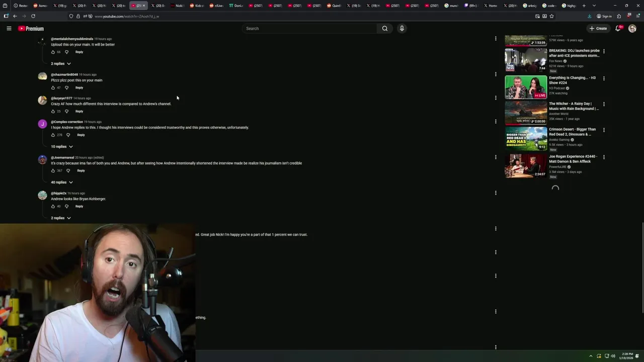Viewport: 644px width, 362px height.
Task: Expand 2 replies under @hippie2x
Action: coord(61,218)
